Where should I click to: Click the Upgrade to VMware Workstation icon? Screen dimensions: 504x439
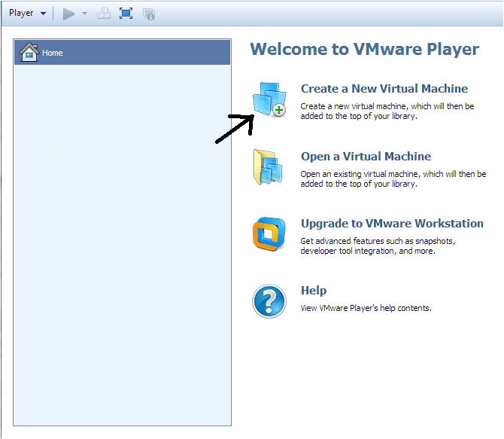click(x=269, y=234)
